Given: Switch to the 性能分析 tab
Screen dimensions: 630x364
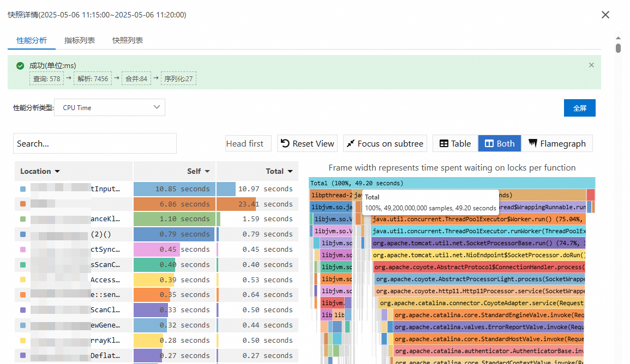Looking at the screenshot, I should [31, 40].
